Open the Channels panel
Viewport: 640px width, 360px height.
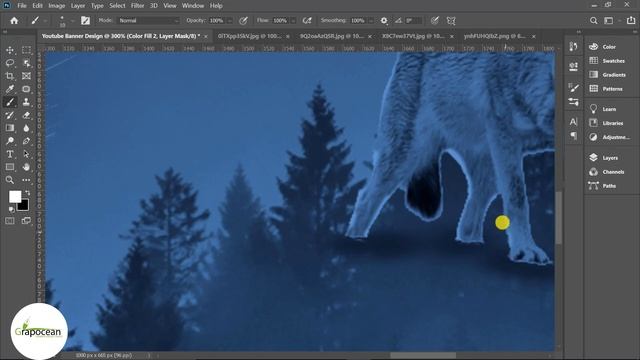[607, 172]
